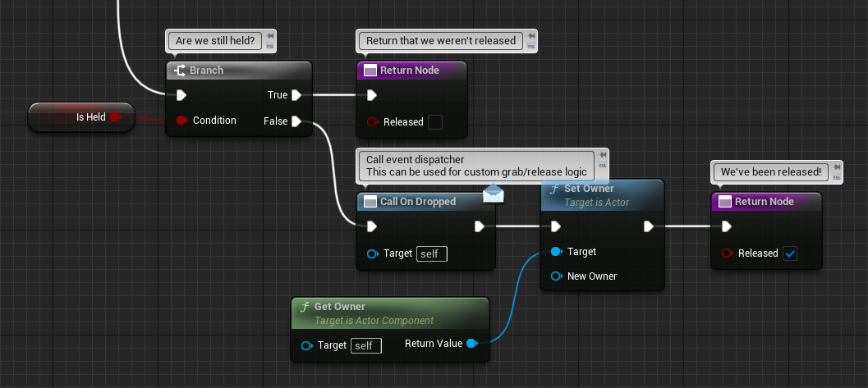Viewport: 868px width, 388px height.
Task: Click Released pin on final Return Node
Action: click(728, 253)
